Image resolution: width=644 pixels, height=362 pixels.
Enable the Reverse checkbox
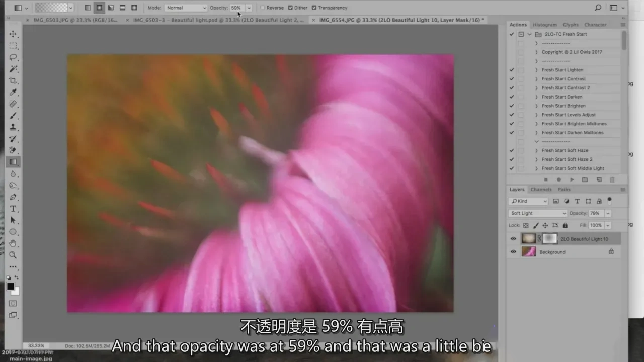(263, 8)
